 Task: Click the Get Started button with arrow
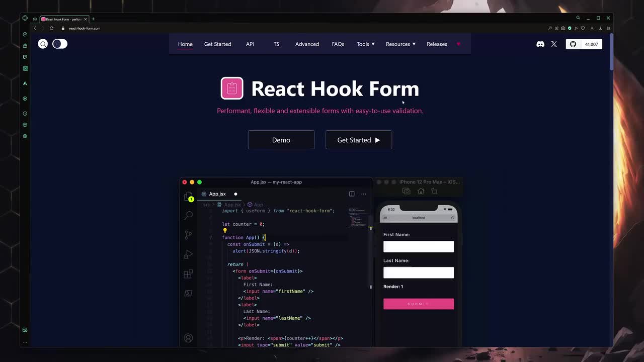point(359,140)
